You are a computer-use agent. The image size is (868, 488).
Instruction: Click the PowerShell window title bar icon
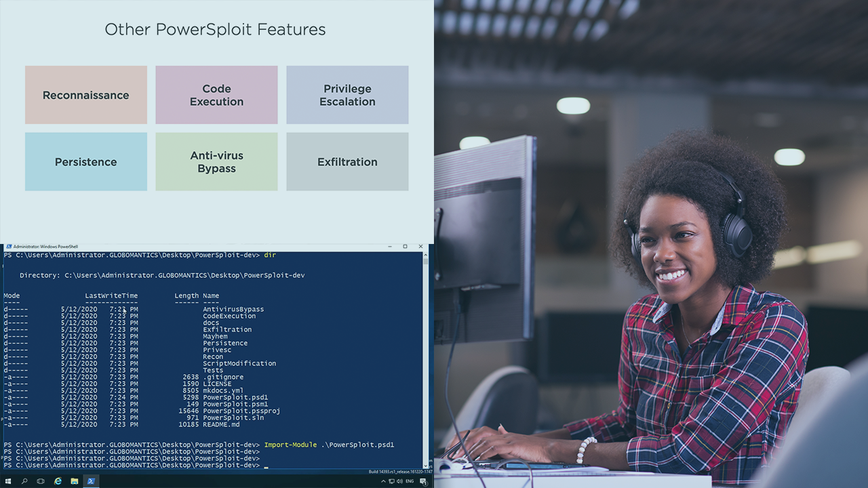pyautogui.click(x=8, y=247)
